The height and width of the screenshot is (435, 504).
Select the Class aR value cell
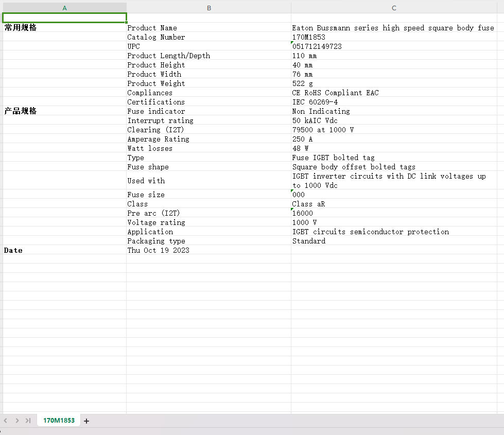(394, 204)
